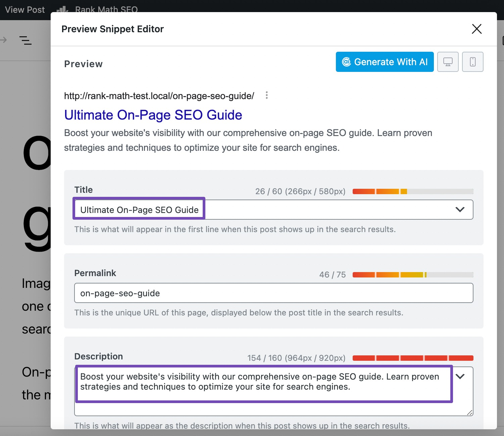The height and width of the screenshot is (436, 504).
Task: Grab the Description textarea resize handle
Action: pos(469,412)
